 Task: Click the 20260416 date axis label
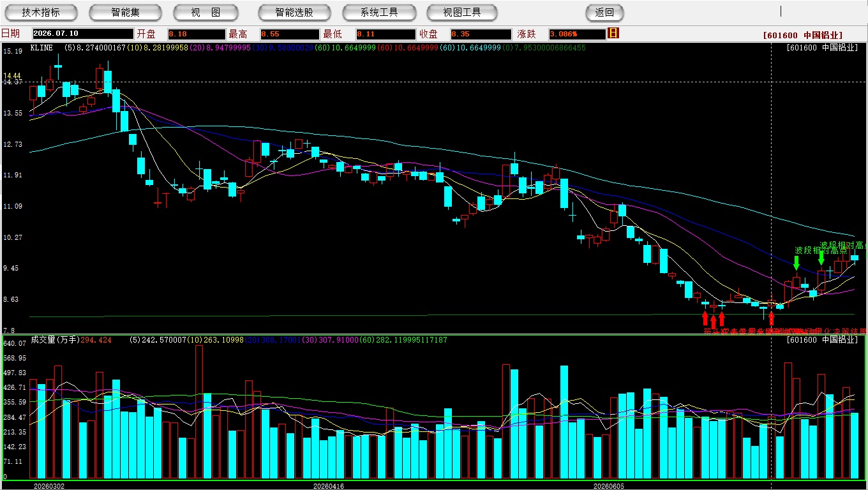pyautogui.click(x=328, y=486)
